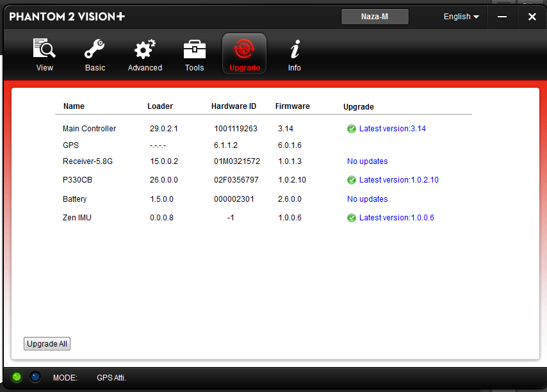Open the English language dropdown
547x392 pixels.
(x=461, y=17)
